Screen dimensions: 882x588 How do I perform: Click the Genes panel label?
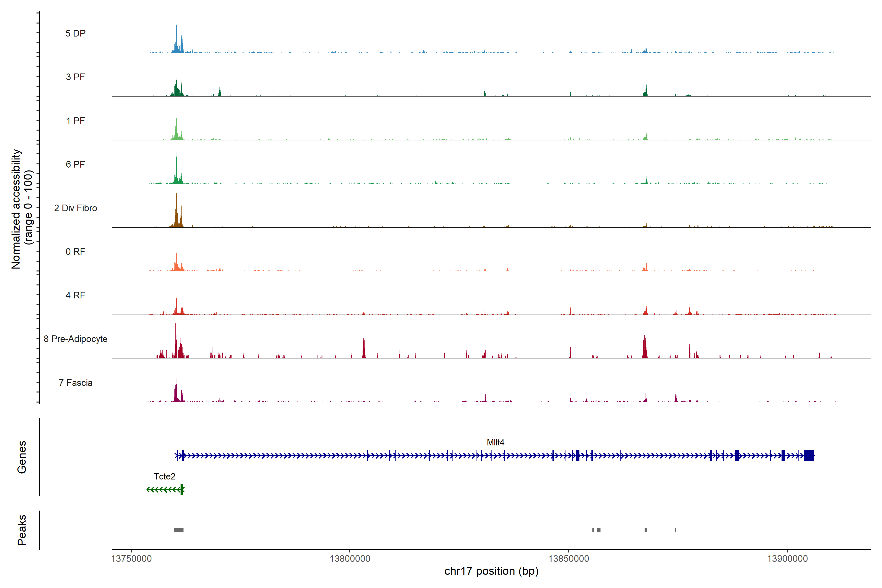point(22,457)
